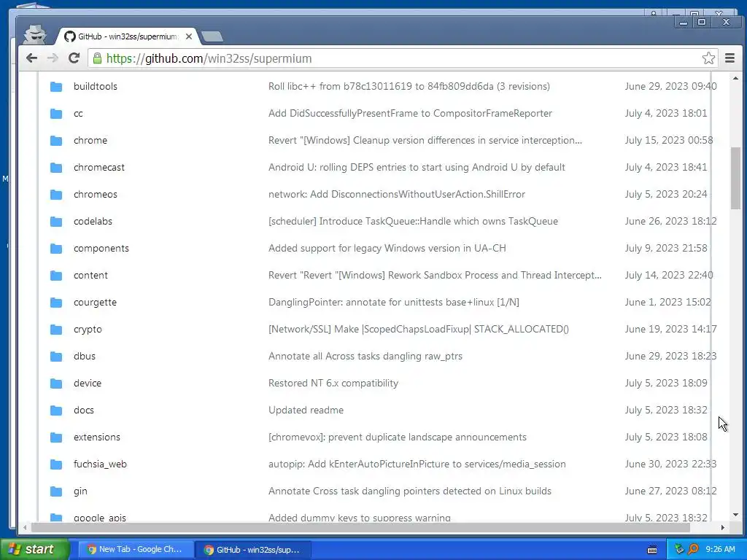Click the folder icon next to buildtools

click(x=56, y=86)
